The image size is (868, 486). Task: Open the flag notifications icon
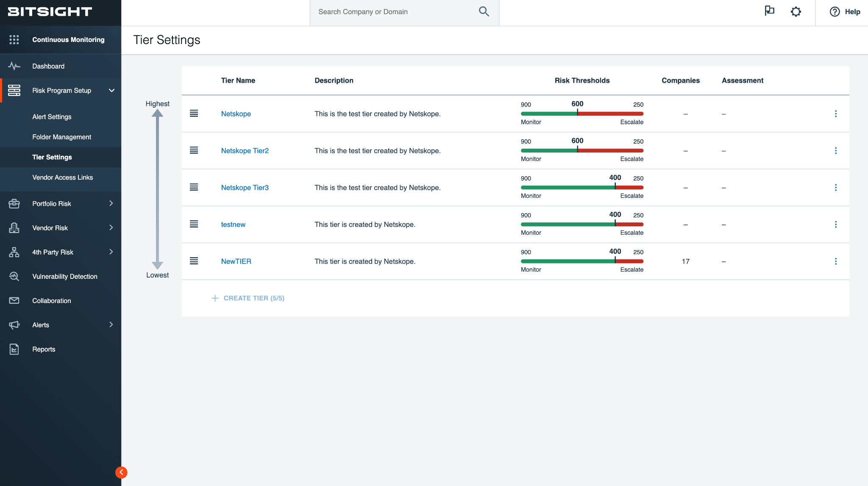click(x=769, y=11)
